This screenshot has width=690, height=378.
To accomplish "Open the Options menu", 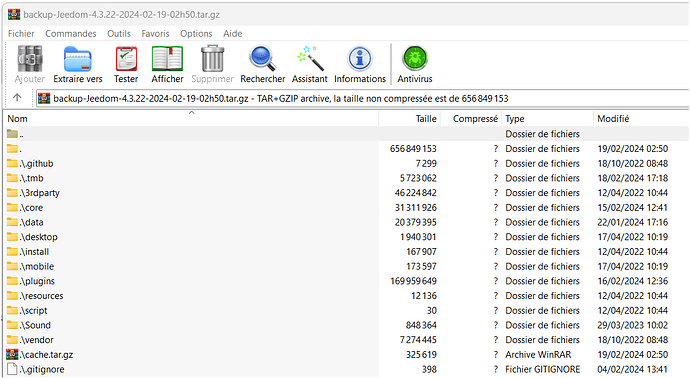I will [196, 33].
